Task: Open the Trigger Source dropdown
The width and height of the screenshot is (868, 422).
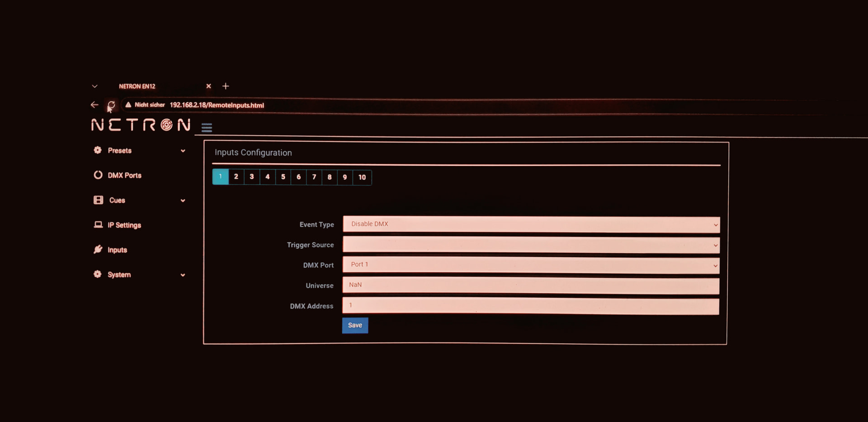Action: coord(531,245)
